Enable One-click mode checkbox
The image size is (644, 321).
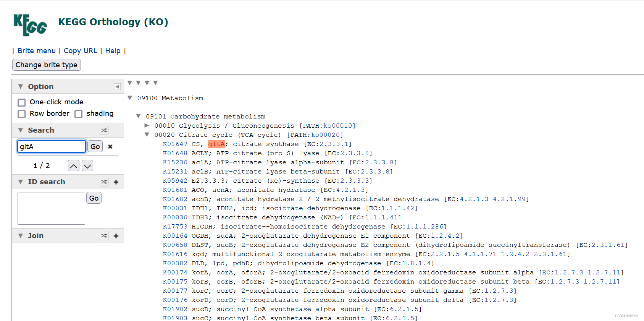coord(22,102)
